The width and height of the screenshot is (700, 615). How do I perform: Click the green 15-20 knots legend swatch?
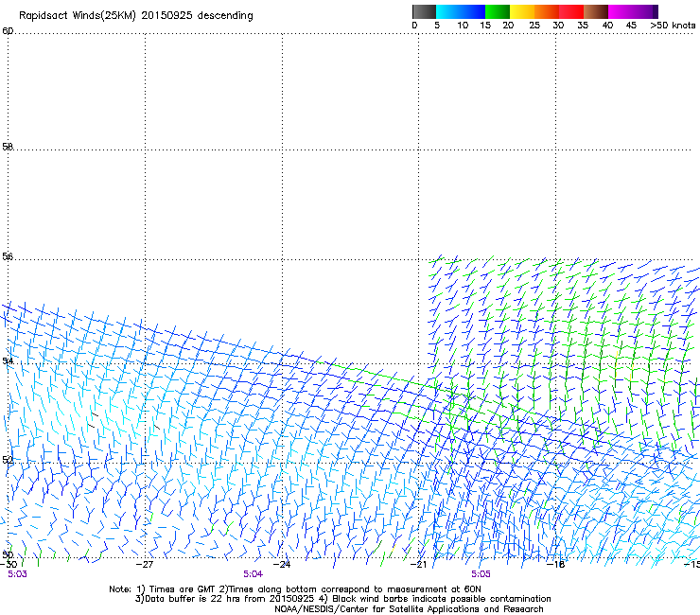[x=498, y=11]
